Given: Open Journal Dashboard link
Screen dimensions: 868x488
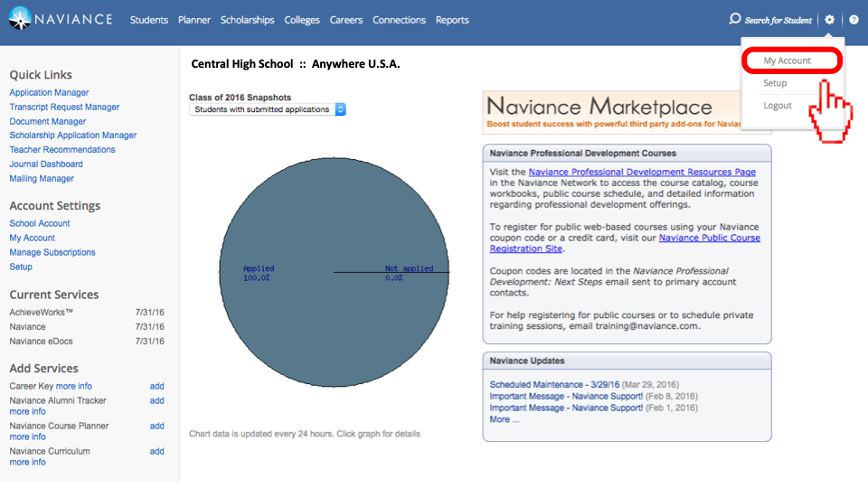Looking at the screenshot, I should (46, 164).
